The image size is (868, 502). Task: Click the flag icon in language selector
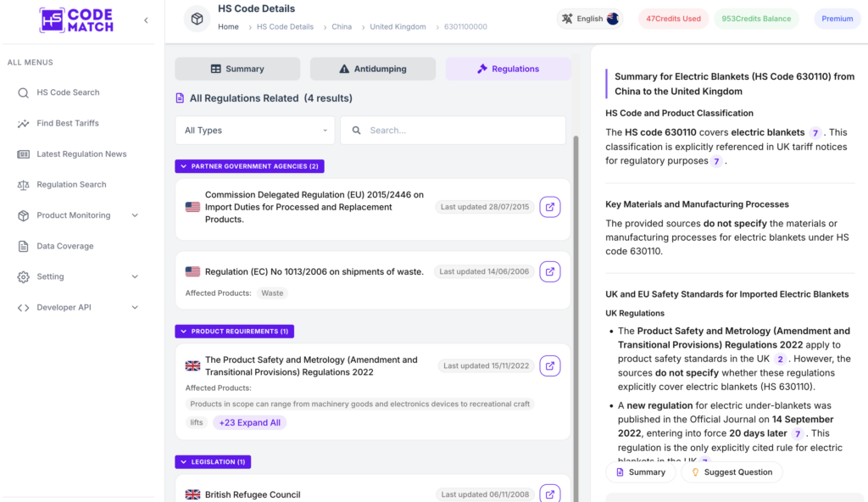click(x=612, y=19)
